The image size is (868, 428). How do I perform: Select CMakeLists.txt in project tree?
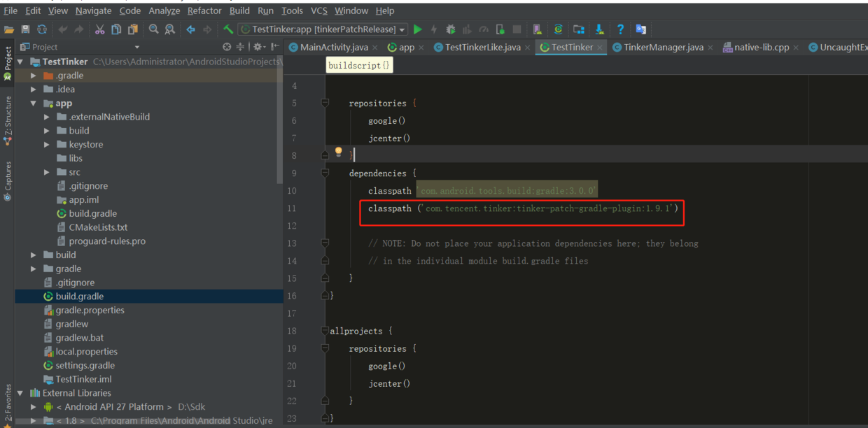point(98,227)
